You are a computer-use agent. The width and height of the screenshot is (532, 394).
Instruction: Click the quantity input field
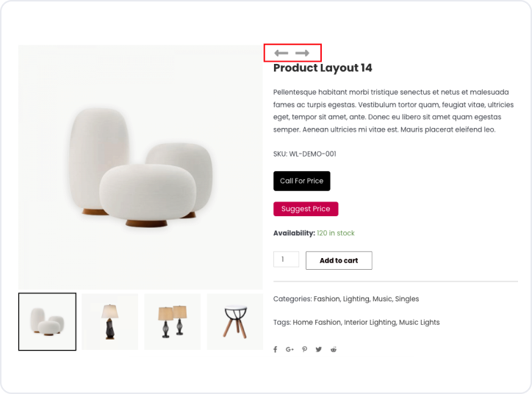tap(286, 259)
